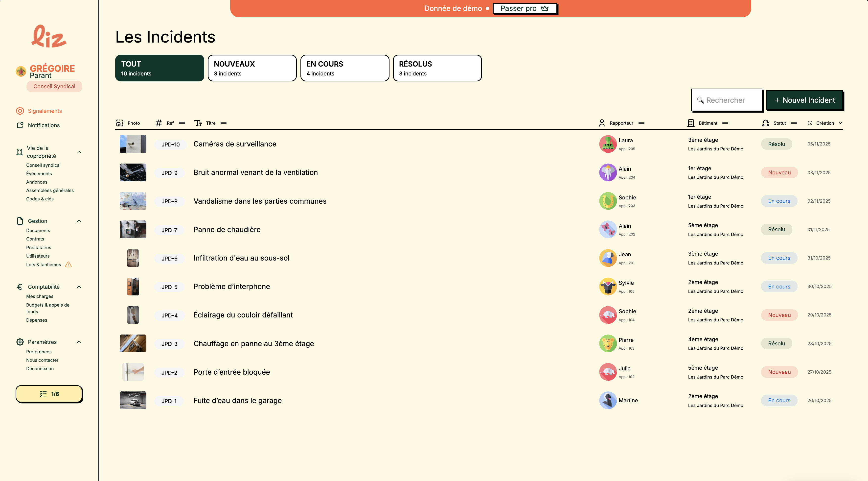
Task: Open Budgets & appels de fonds
Action: pos(48,309)
